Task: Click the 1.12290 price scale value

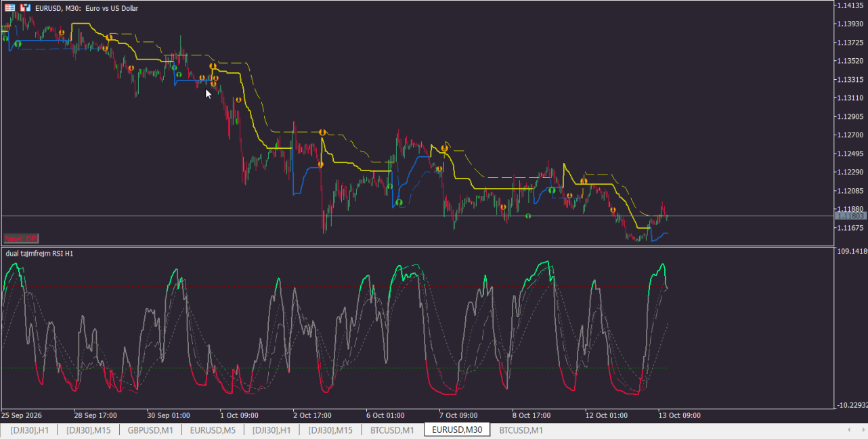Action: tap(851, 172)
